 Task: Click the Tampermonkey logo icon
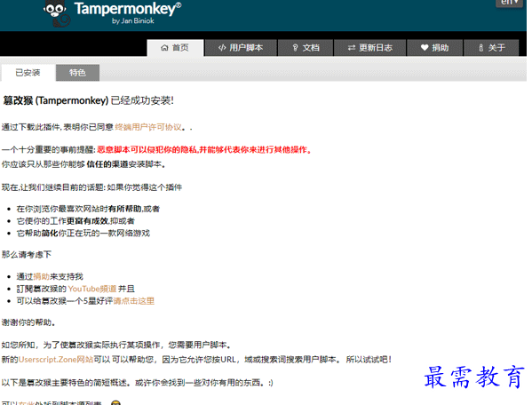(57, 13)
